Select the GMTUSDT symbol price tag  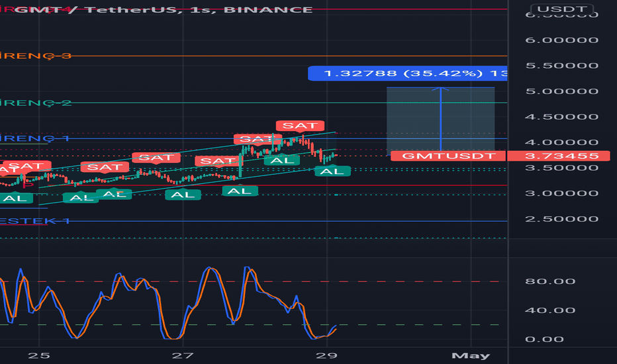(448, 156)
